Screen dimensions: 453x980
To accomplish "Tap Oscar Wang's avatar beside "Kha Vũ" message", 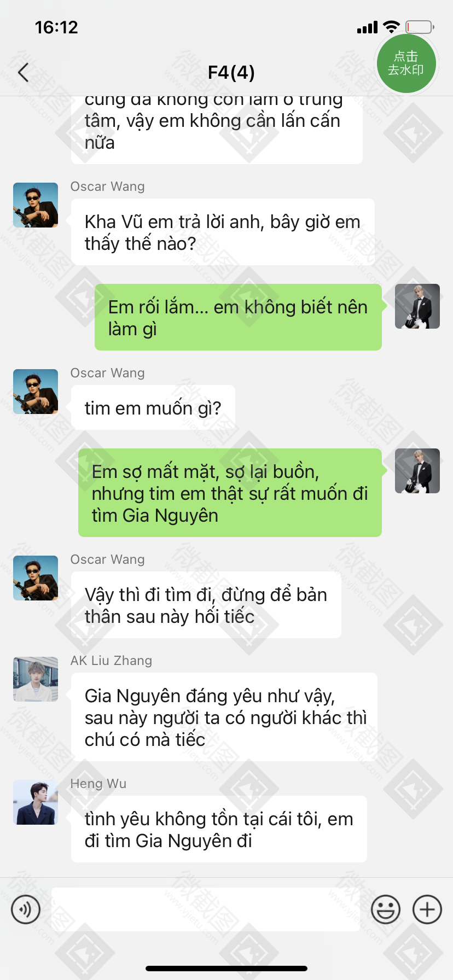I will (x=36, y=205).
